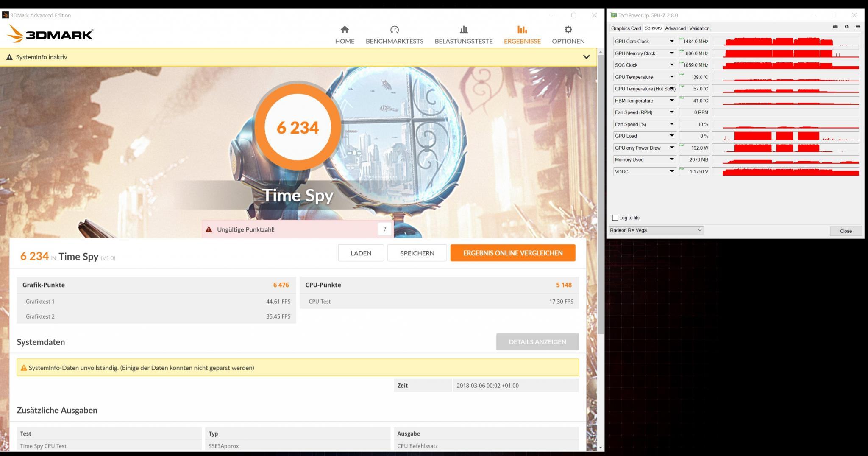
Task: Open the GPU Temperature sensor dropdown
Action: click(x=672, y=77)
